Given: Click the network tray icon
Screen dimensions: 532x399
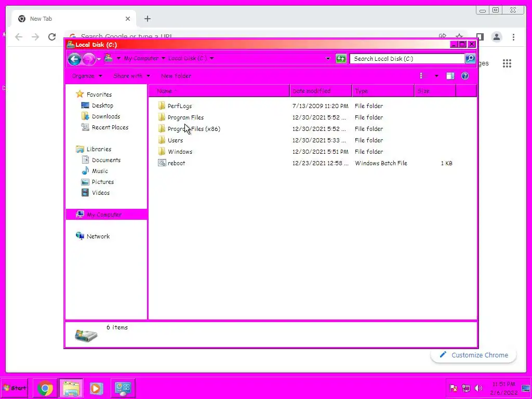Looking at the screenshot, I should coord(466,388).
